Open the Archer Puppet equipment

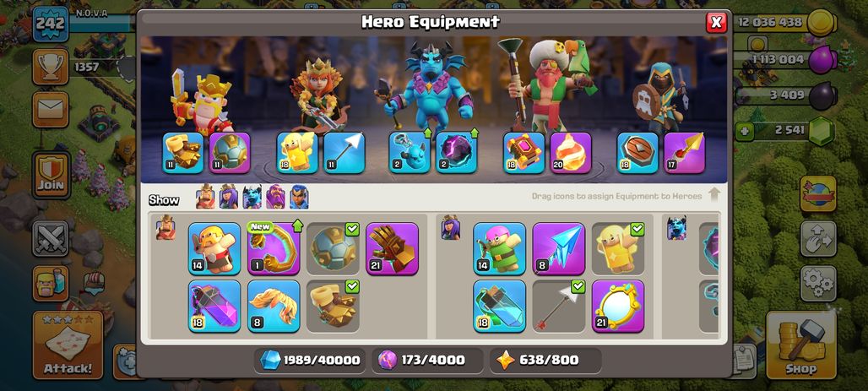click(499, 248)
